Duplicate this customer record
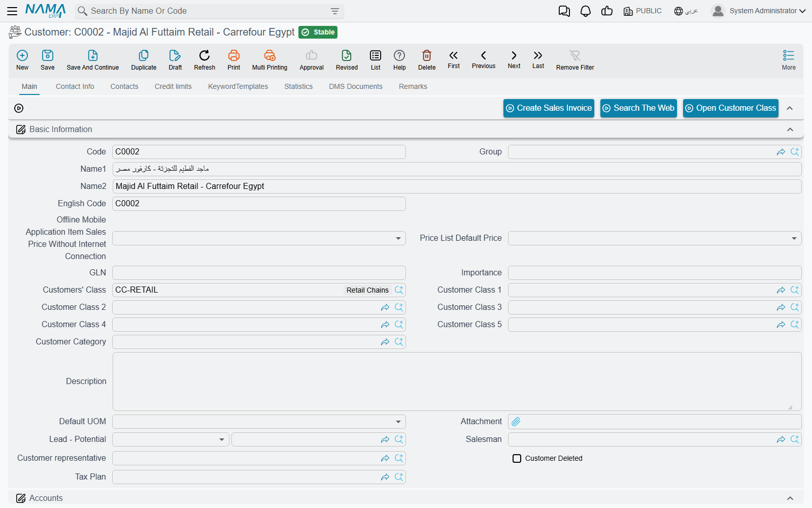The image size is (812, 508). coord(144,60)
